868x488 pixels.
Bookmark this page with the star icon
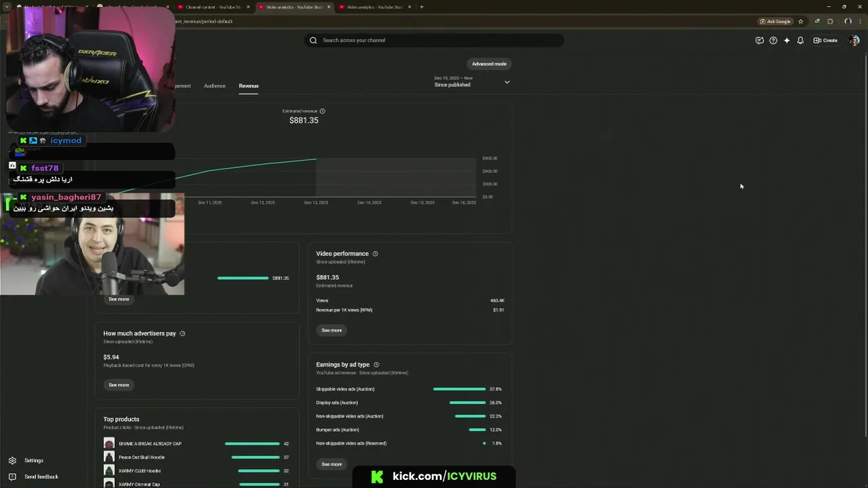[x=801, y=21]
